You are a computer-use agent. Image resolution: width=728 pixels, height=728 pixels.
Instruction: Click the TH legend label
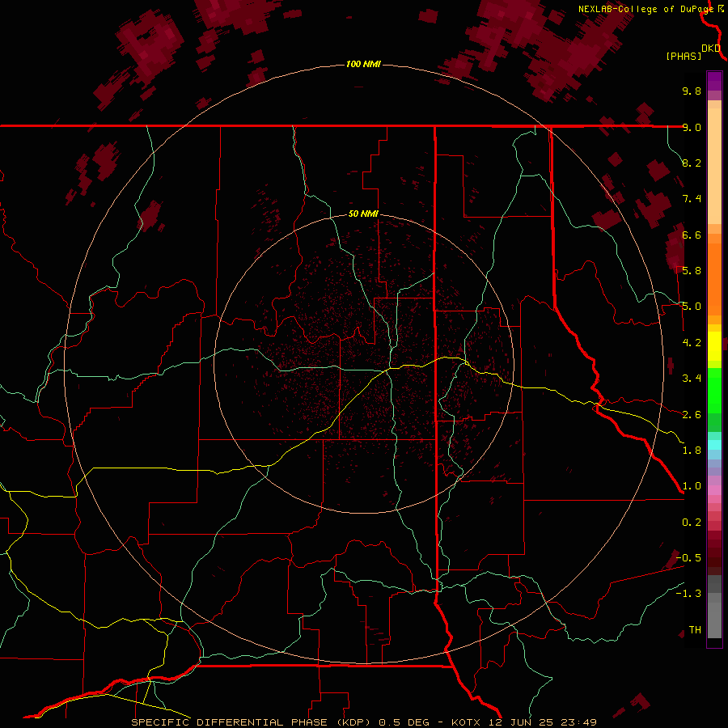tap(695, 629)
